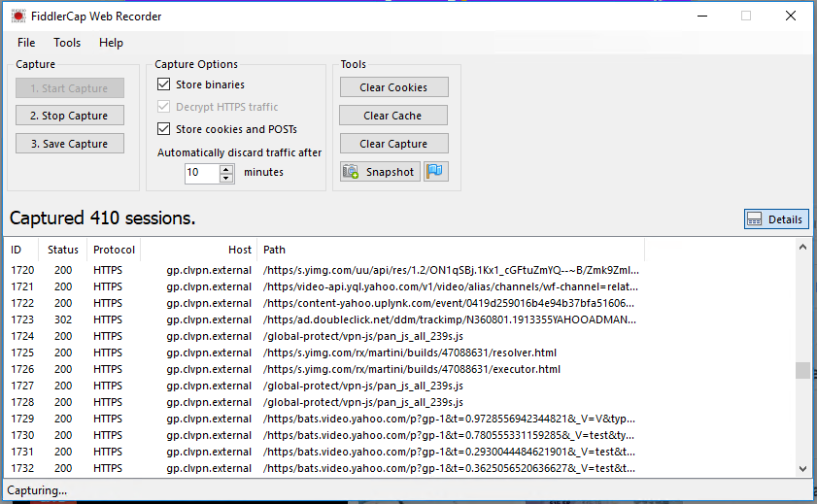Select session 1723 with status 302
The height and width of the screenshot is (504, 817).
[x=291, y=319]
